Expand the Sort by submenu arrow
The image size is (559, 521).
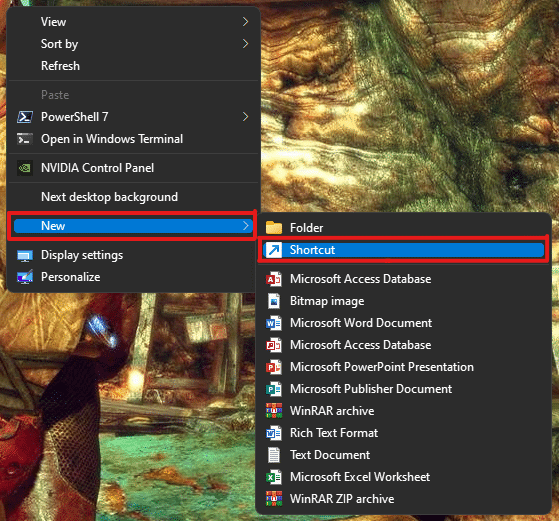point(245,44)
